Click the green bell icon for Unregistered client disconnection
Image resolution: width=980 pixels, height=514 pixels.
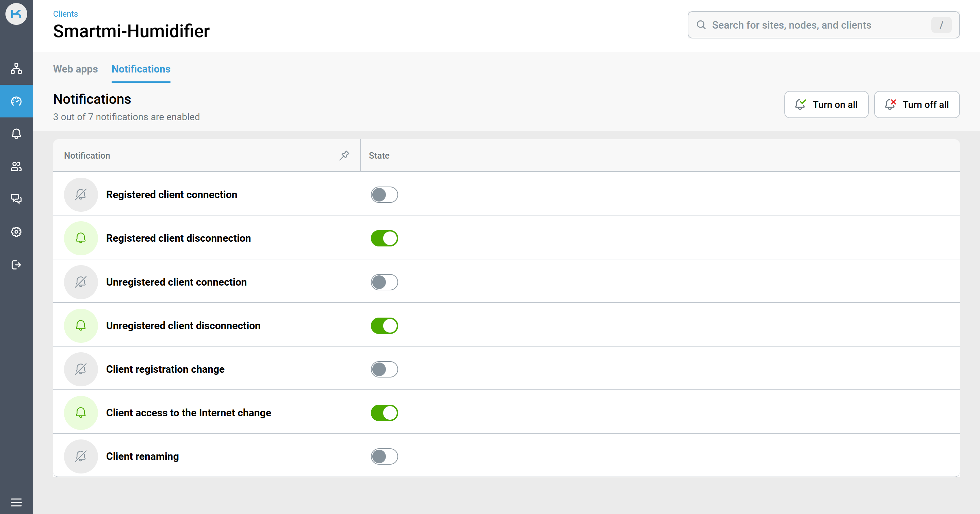[81, 326]
